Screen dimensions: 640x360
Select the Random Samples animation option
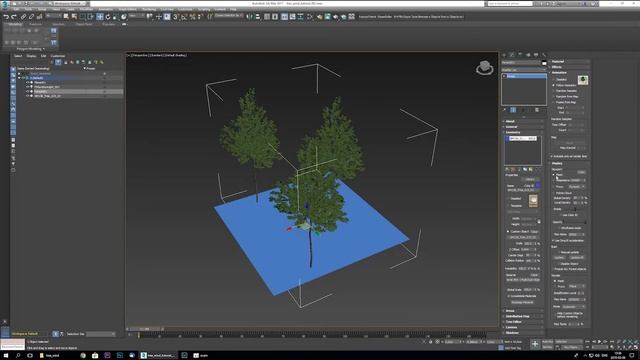[x=565, y=91]
